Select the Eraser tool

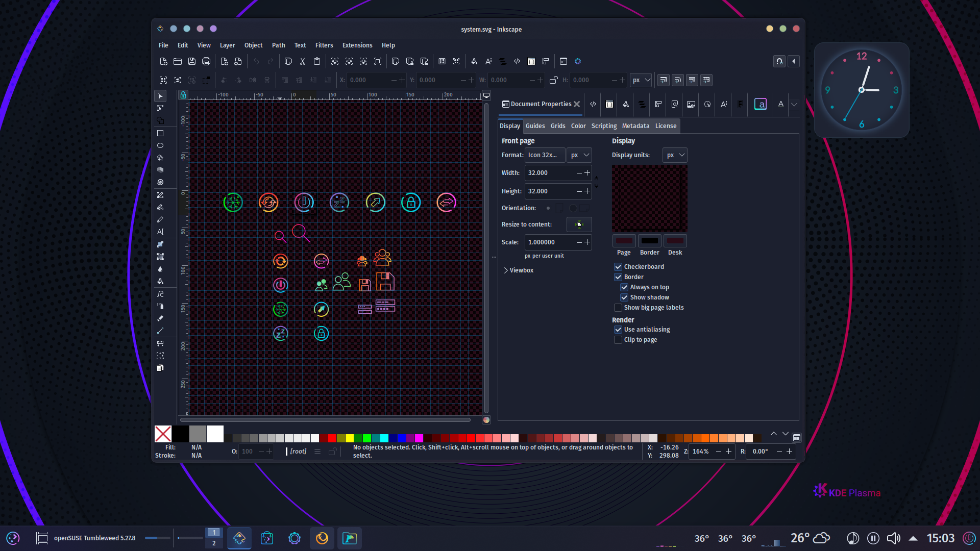click(160, 318)
